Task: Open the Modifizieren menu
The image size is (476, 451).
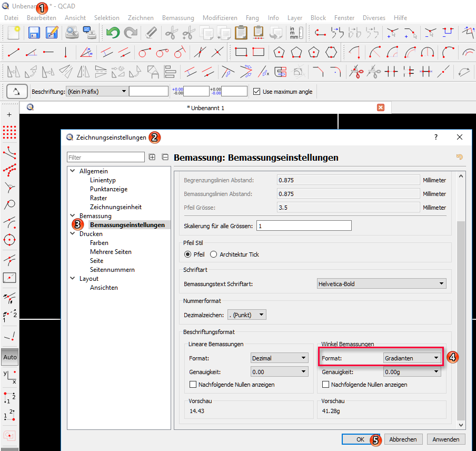Action: [x=220, y=18]
